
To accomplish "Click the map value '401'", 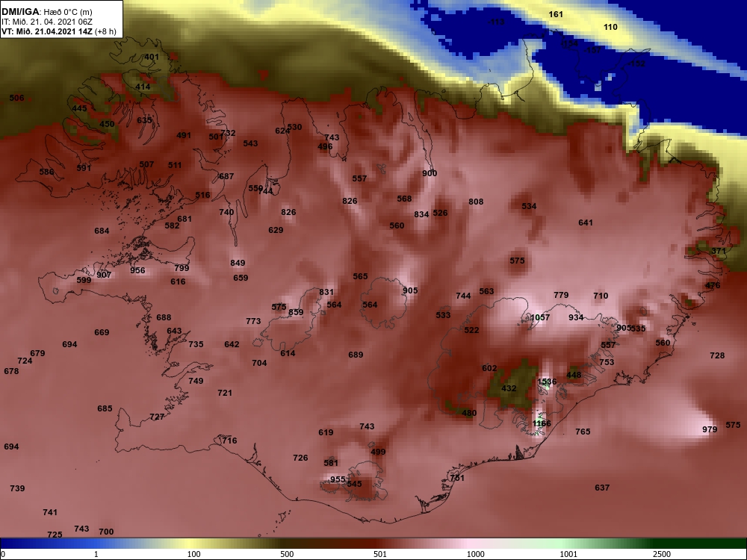I will tap(152, 57).
